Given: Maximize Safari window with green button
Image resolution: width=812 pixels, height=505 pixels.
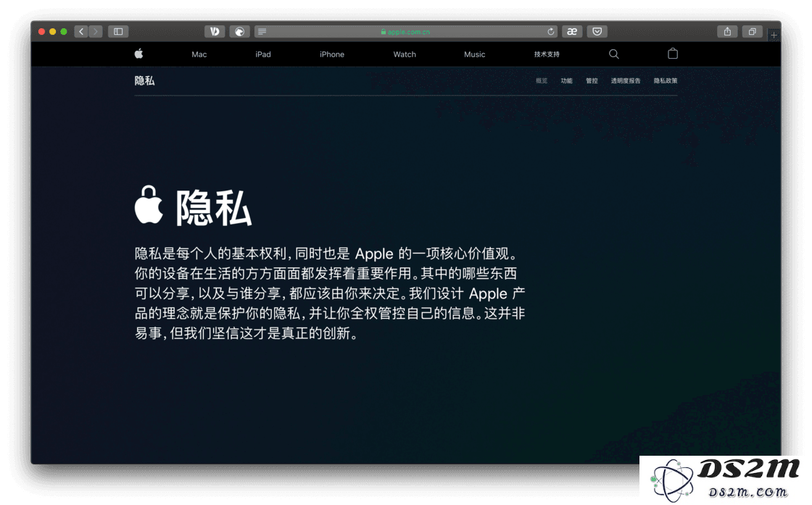Looking at the screenshot, I should (64, 32).
